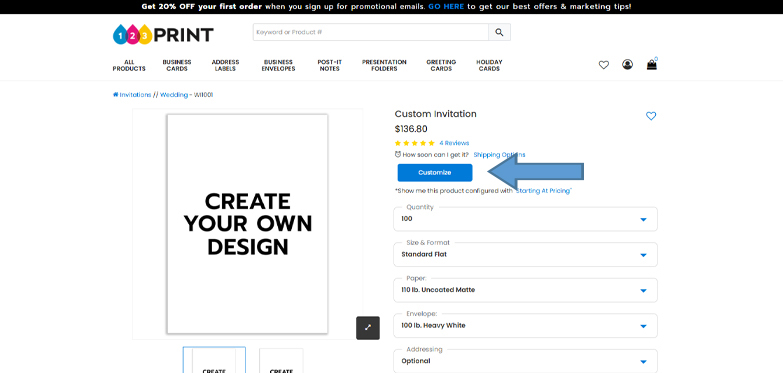Expand product image with fullscreen icon
Image resolution: width=783 pixels, height=373 pixels.
(x=368, y=328)
